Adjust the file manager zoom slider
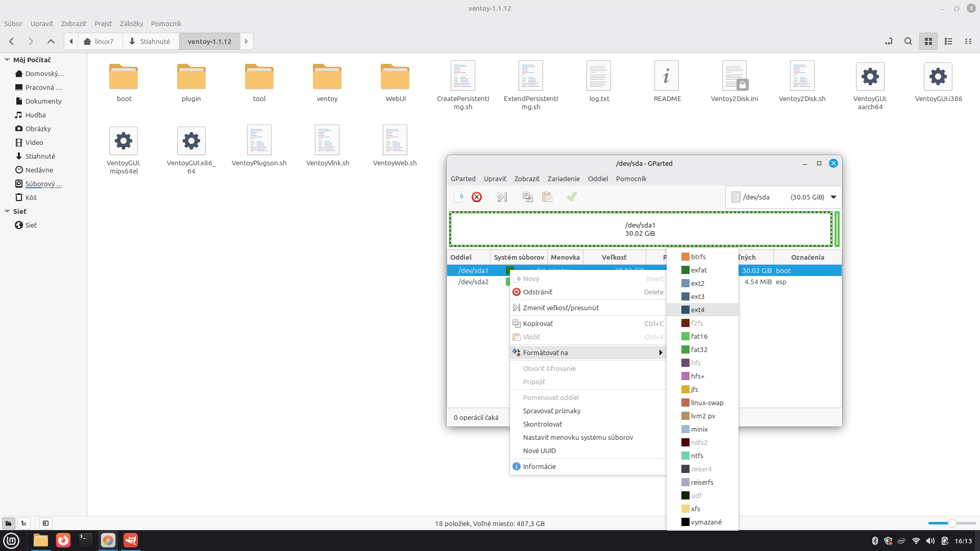The height and width of the screenshot is (551, 980). pos(952,523)
